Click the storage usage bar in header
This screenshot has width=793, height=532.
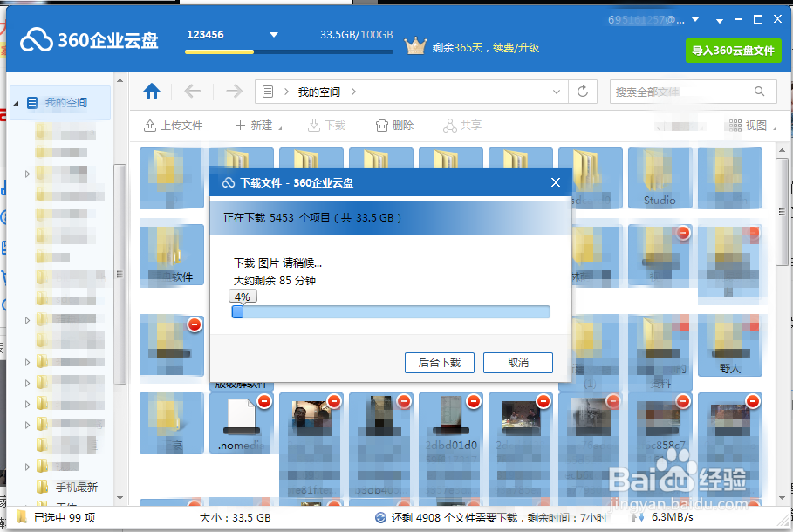pos(289,51)
